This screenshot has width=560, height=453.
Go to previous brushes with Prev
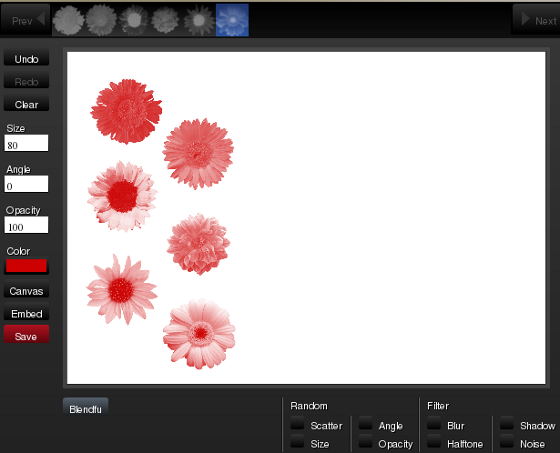click(25, 20)
